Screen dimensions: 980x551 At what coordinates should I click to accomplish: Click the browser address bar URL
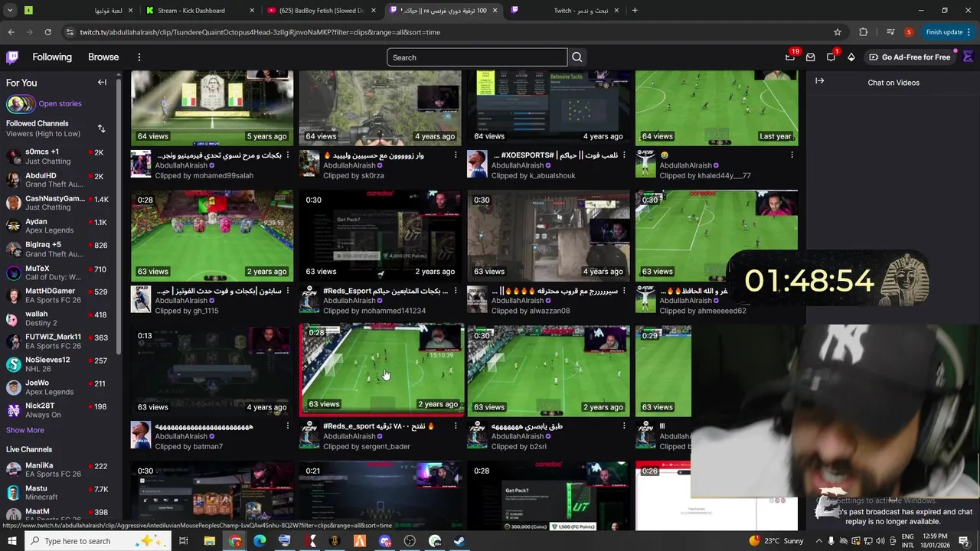point(260,32)
